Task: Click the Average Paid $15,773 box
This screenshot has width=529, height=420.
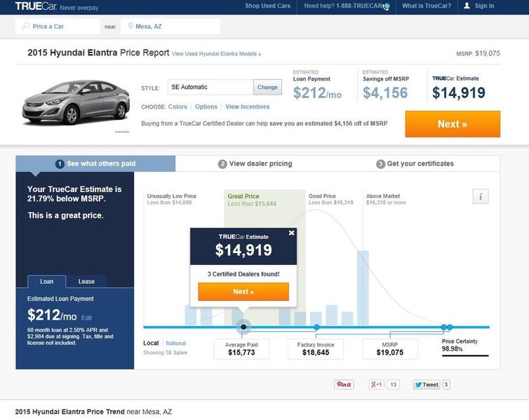Action: click(x=241, y=349)
